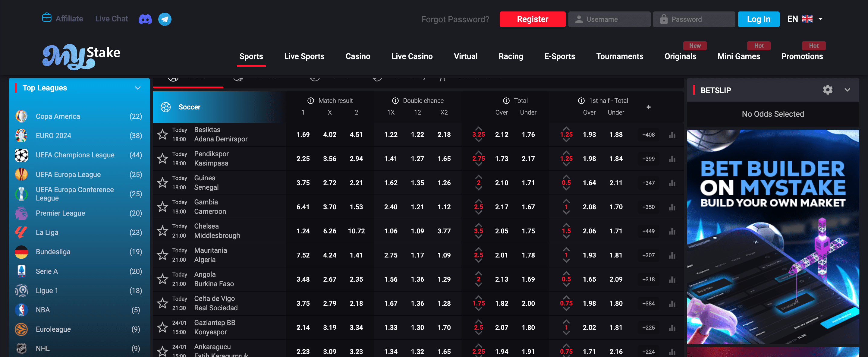This screenshot has width=868, height=357.
Task: Click the Serie A logo icon
Action: (x=22, y=271)
